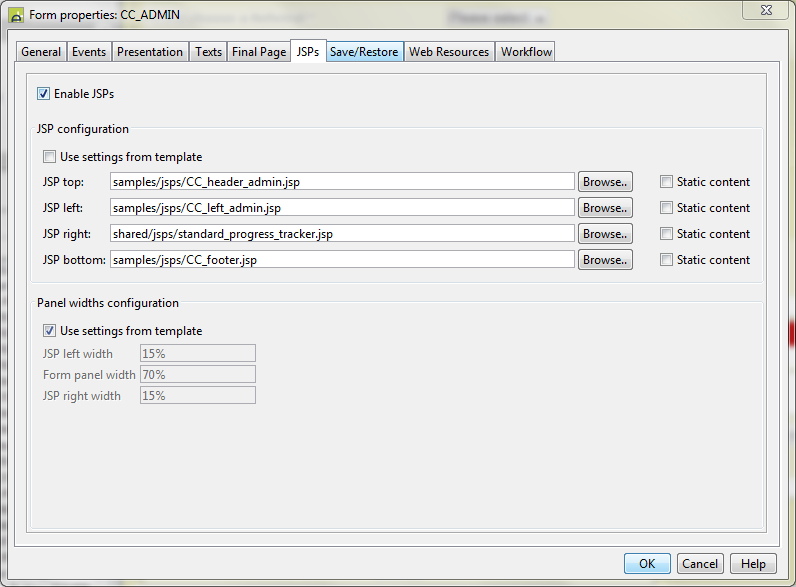Uncheck panel widths 'Use settings from template'
This screenshot has width=796, height=587.
pyautogui.click(x=50, y=331)
